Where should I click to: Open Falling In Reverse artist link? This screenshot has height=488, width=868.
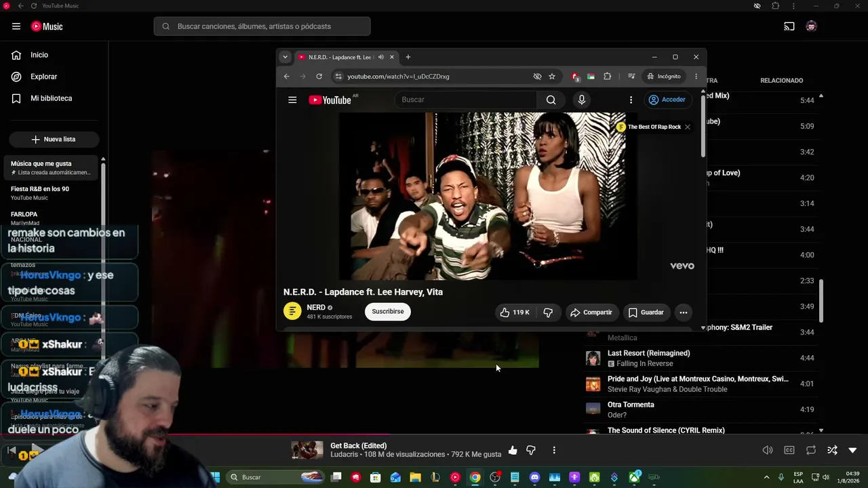pos(644,364)
